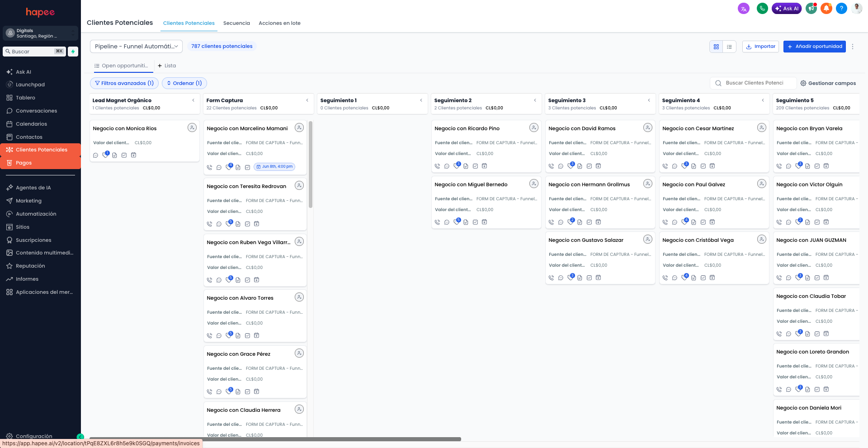The image size is (868, 448).
Task: Open notes icon on Ricardo Pino card
Action: click(x=466, y=166)
